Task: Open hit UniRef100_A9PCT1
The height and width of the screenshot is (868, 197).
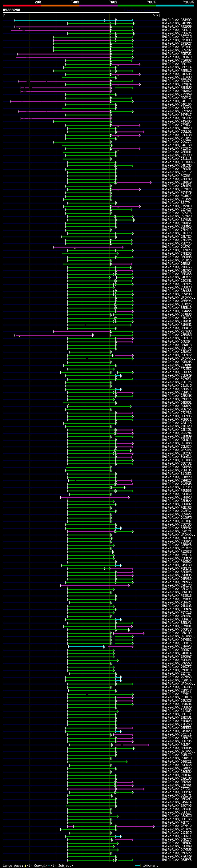Action: 177,30
